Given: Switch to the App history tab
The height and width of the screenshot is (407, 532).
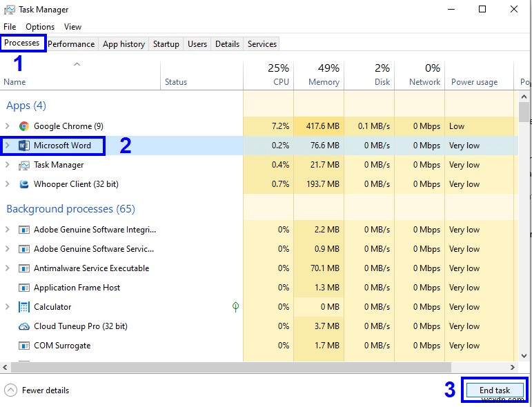Looking at the screenshot, I should point(124,44).
